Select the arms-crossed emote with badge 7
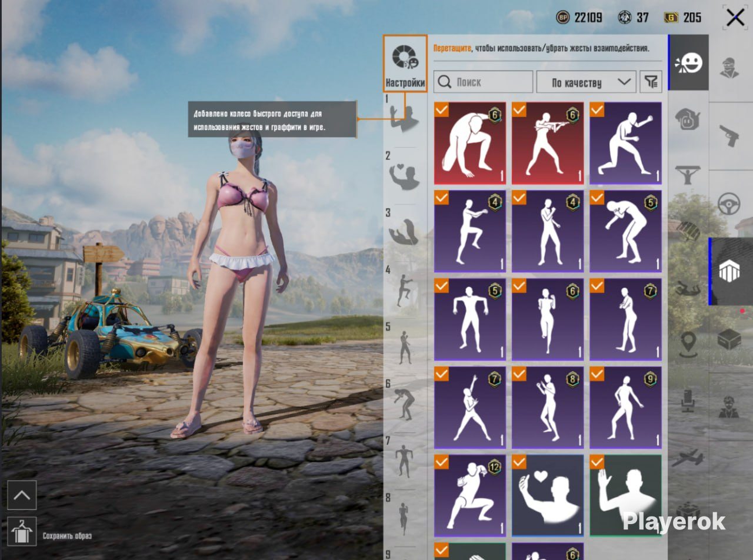 click(626, 319)
